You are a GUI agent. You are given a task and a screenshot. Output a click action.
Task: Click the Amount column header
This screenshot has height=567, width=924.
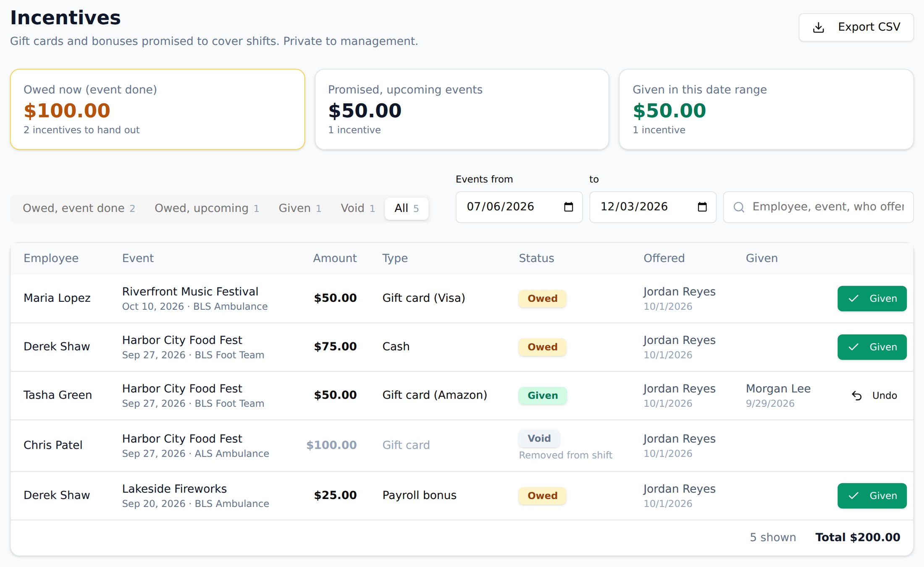[335, 258]
